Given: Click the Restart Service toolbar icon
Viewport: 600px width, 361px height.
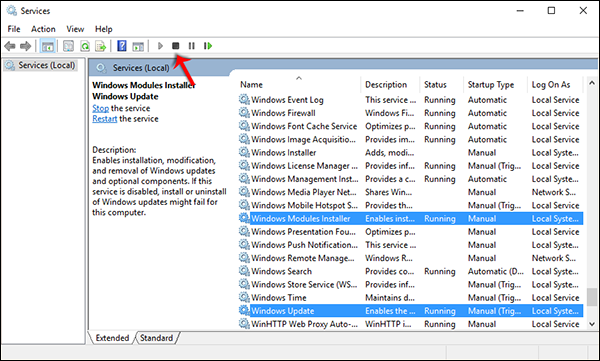Looking at the screenshot, I should (208, 46).
